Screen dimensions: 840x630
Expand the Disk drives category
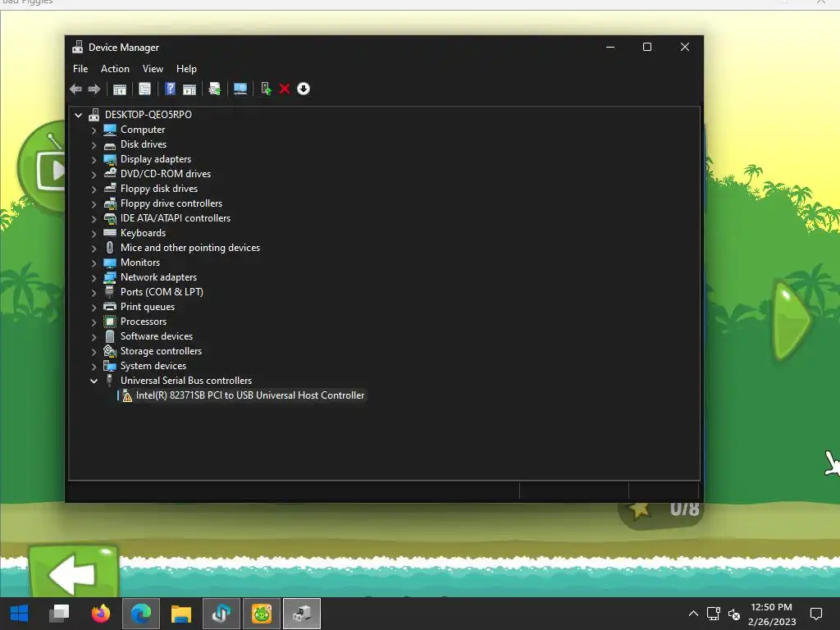coord(94,144)
